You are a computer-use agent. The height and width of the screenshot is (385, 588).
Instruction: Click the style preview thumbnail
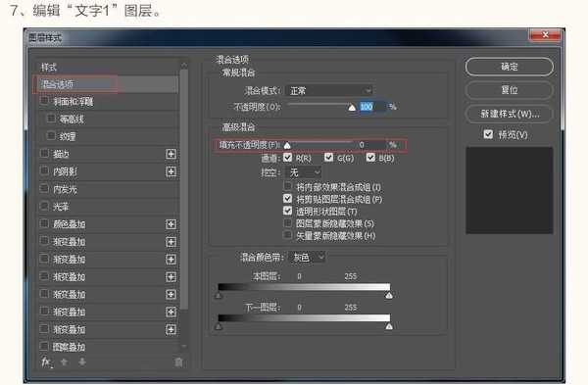[x=510, y=190]
